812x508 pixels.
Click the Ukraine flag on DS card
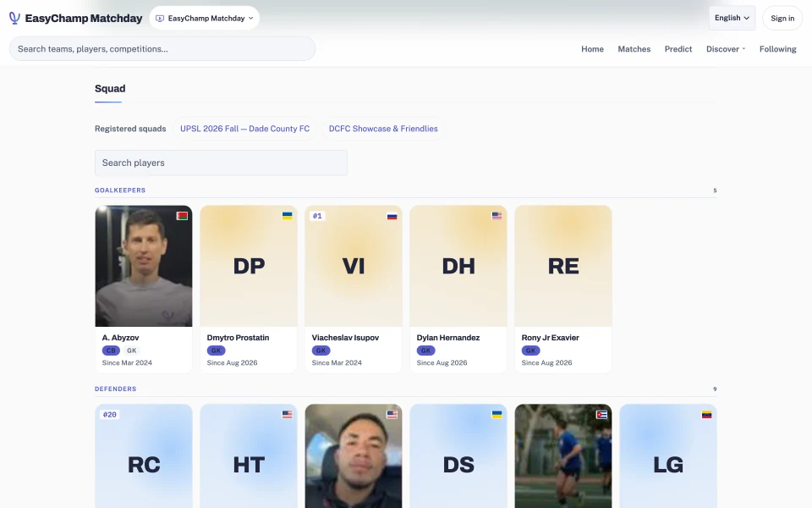point(497,414)
